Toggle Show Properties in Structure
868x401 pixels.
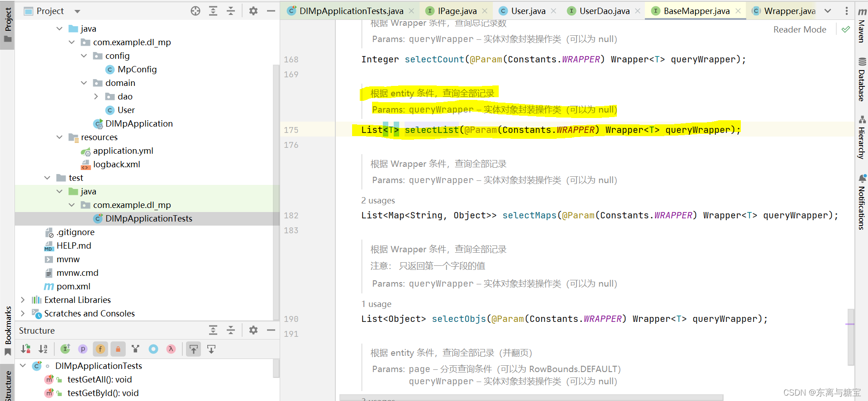click(x=83, y=349)
